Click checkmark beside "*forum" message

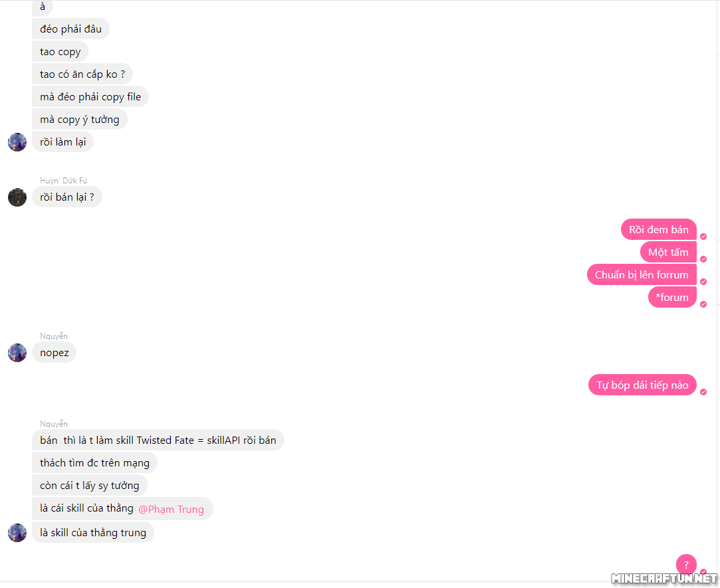703,304
